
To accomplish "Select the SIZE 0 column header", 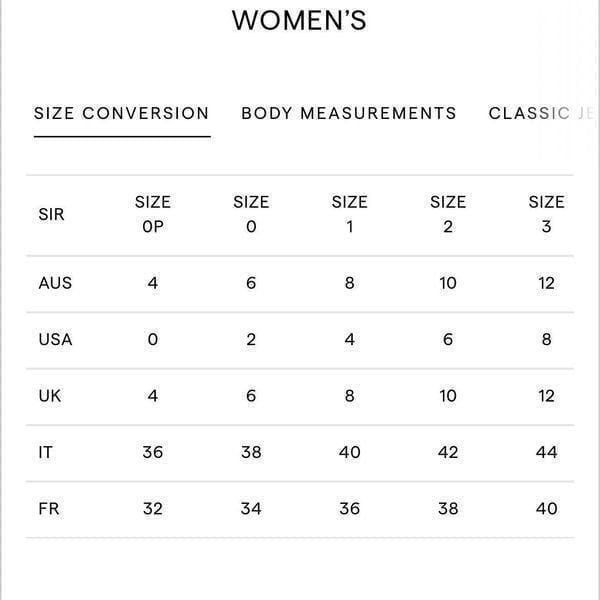I will [x=251, y=214].
